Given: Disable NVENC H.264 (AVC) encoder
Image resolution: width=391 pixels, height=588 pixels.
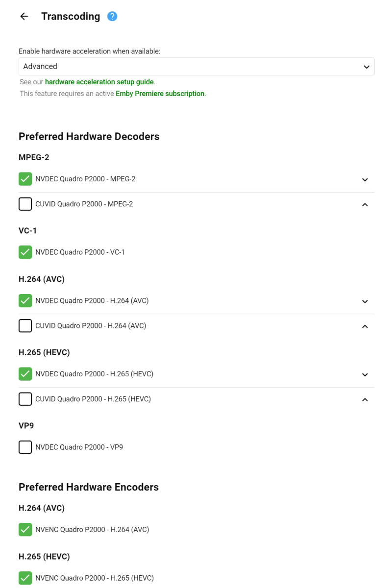Looking at the screenshot, I should (x=25, y=530).
